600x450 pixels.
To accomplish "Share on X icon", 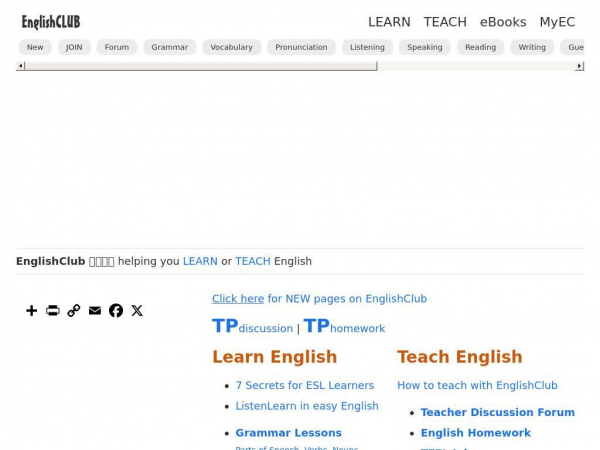I will [137, 310].
